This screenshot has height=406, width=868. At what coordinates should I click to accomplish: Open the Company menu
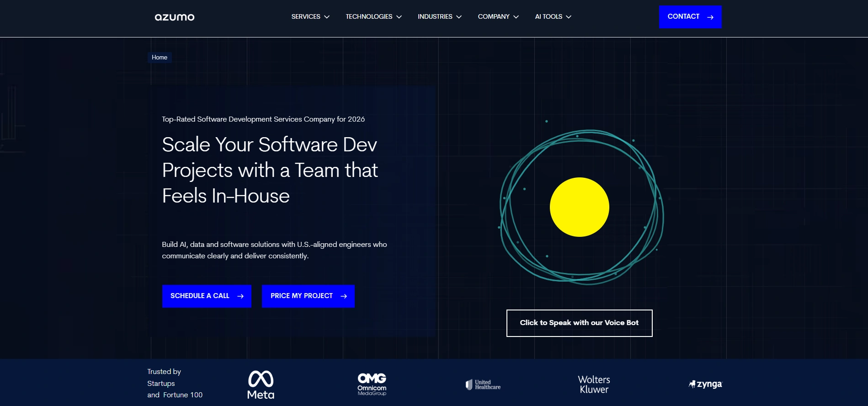pyautogui.click(x=498, y=17)
